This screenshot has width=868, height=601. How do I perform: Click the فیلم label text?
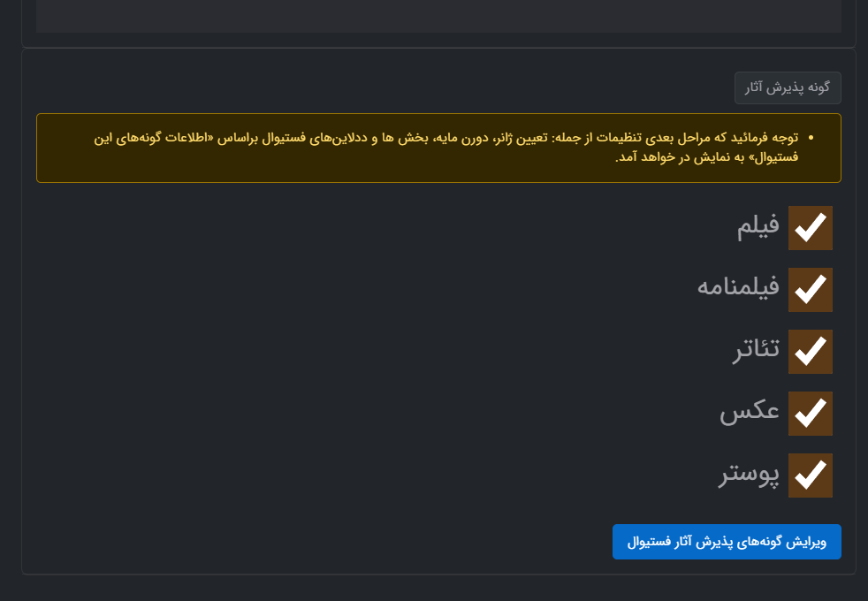(758, 228)
